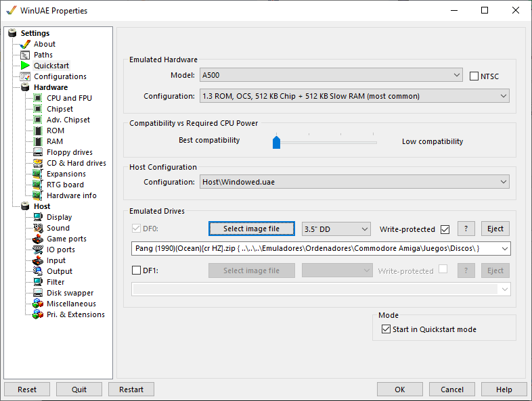Open the DF0 3.5" DD drive type dropdown
Screen dimensions: 532x401
point(336,229)
